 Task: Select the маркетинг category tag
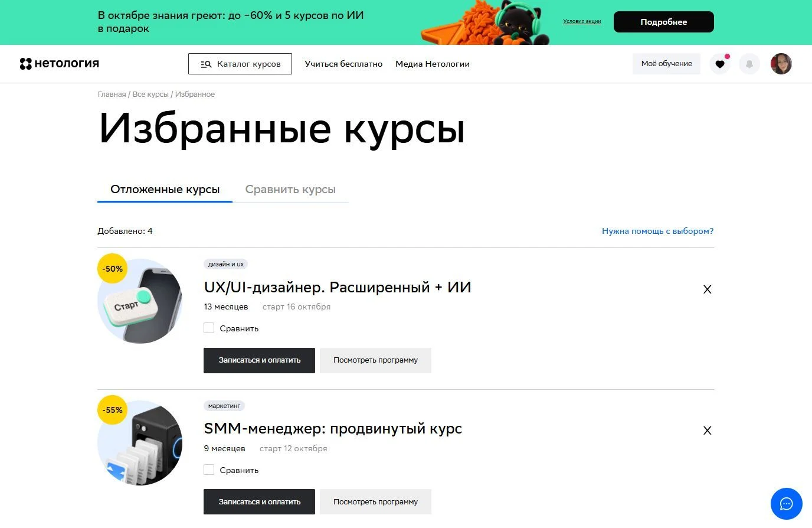pos(224,406)
